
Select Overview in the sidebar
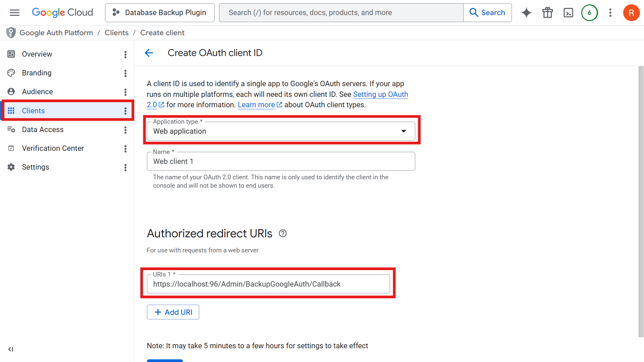click(x=37, y=54)
